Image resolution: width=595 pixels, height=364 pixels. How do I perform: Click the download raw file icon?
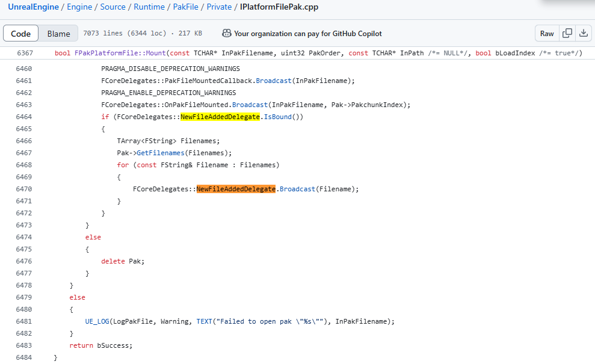583,34
